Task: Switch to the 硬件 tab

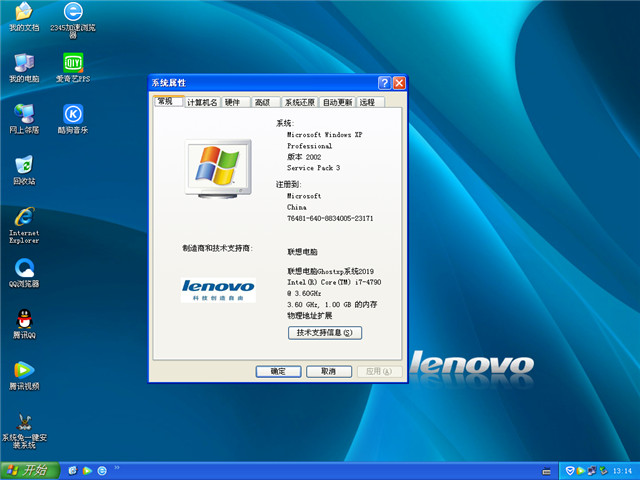Action: point(236,102)
